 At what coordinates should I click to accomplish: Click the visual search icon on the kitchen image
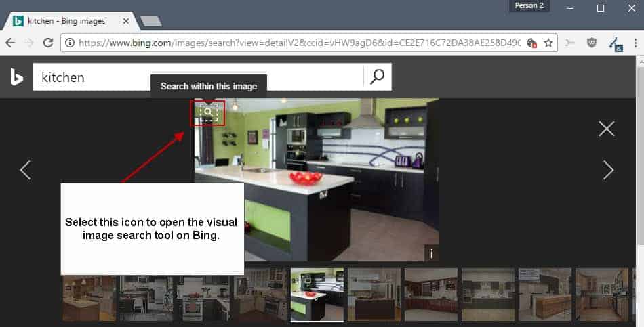[x=208, y=112]
